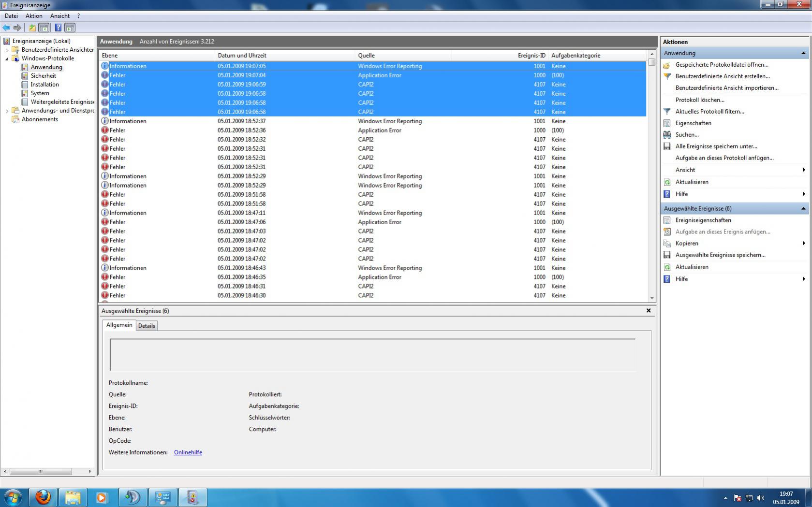
Task: Select the Application Error event at 18:47:06
Action: coord(372,222)
